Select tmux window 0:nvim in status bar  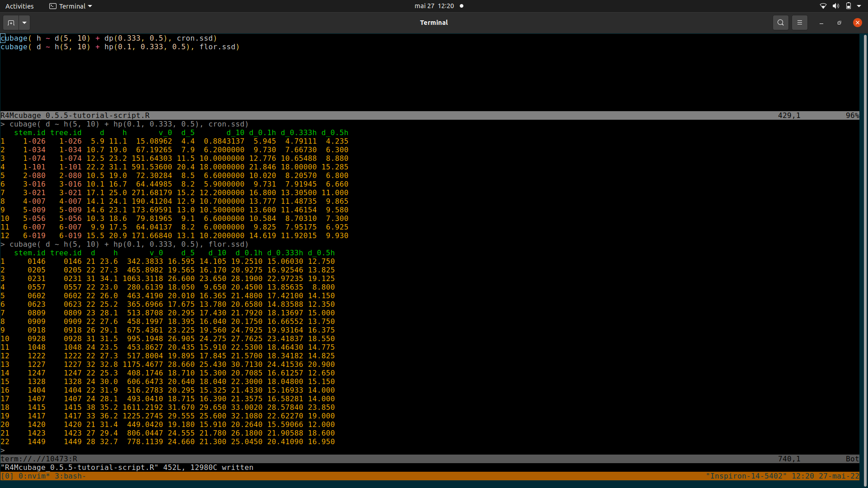tap(34, 476)
